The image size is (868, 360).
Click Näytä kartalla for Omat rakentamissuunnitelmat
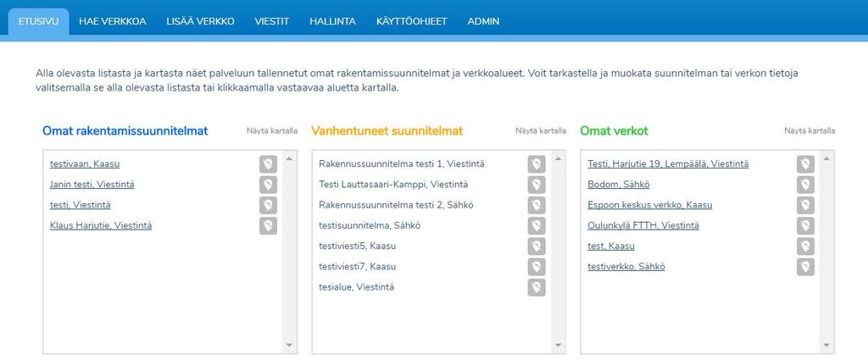272,131
